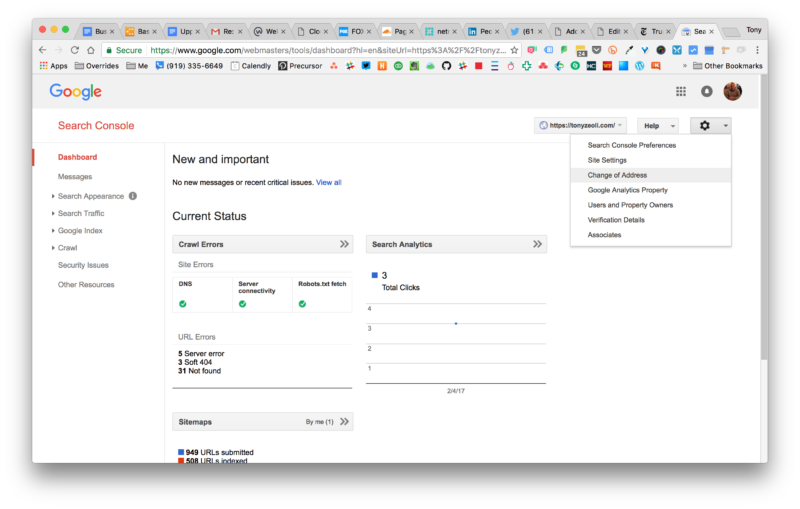The height and width of the screenshot is (509, 800).
Task: Click the Search Appearance info icon
Action: coord(133,196)
